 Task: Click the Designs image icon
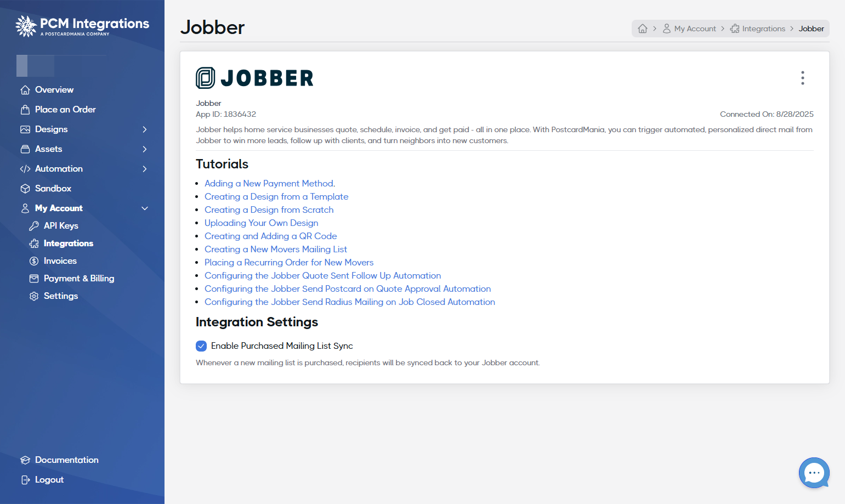coord(25,129)
